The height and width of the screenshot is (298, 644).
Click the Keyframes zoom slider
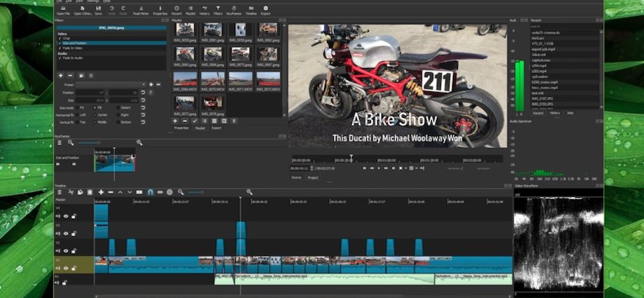point(99,142)
